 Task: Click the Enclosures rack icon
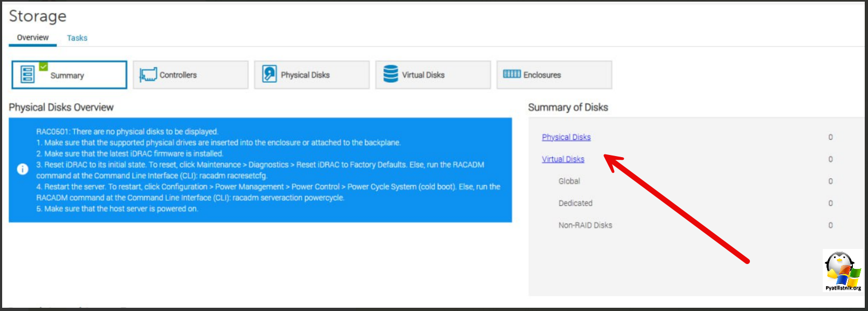tap(512, 74)
